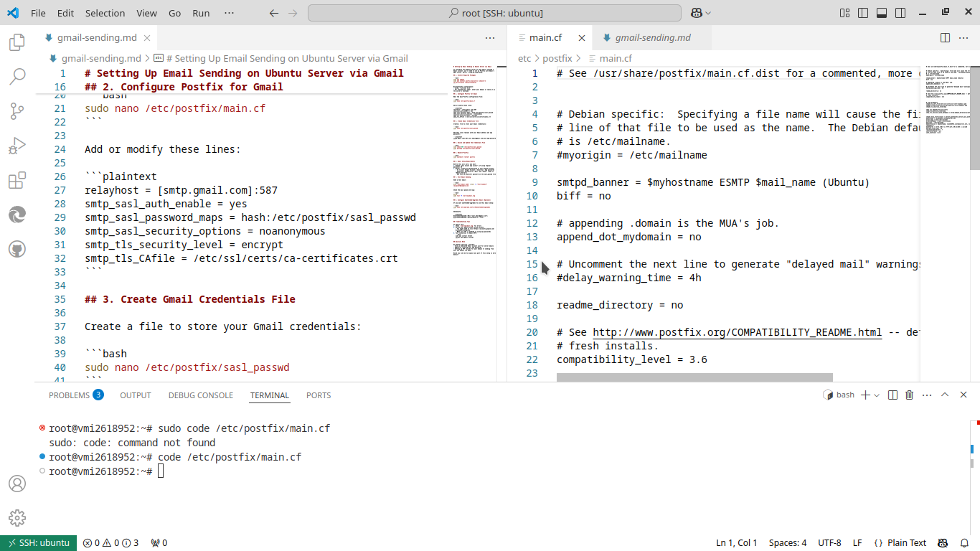This screenshot has height=551, width=980.
Task: Split the right editor group
Action: point(945,37)
